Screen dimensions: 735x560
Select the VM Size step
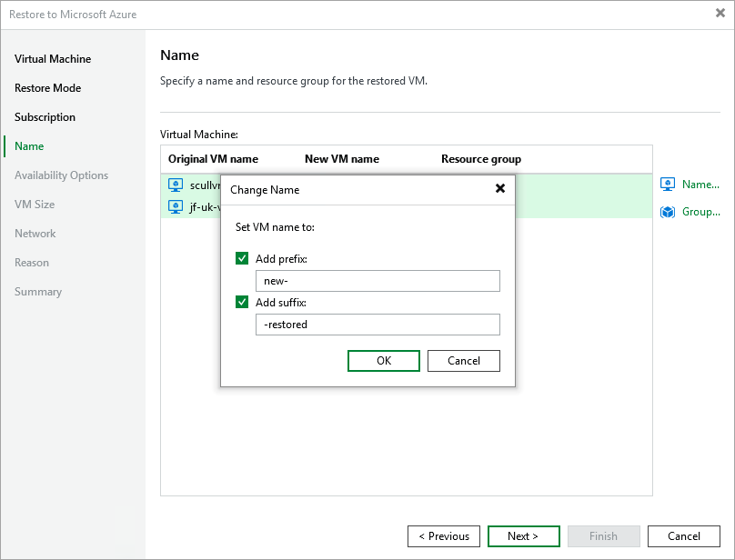(35, 205)
